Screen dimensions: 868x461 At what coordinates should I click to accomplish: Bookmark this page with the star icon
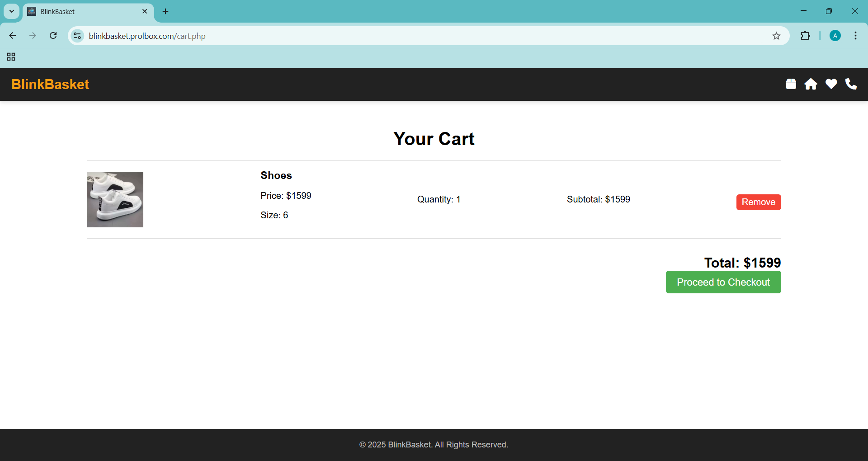[776, 36]
